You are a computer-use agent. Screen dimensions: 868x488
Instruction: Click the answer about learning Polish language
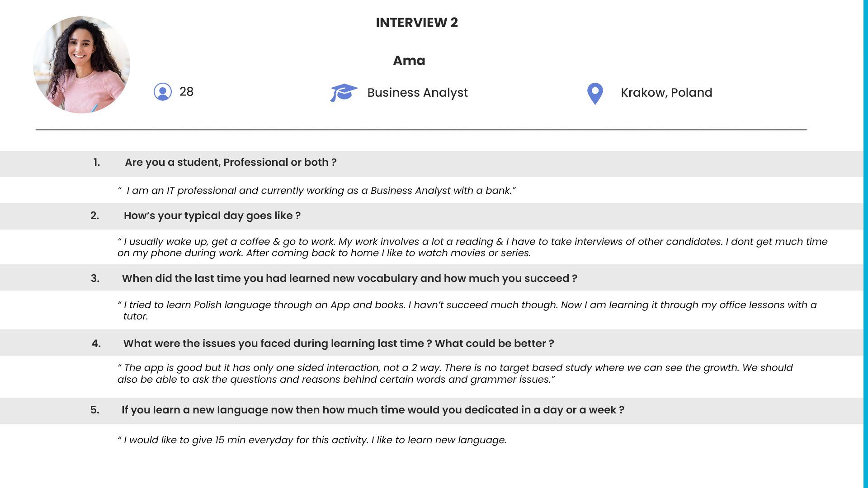[467, 310]
